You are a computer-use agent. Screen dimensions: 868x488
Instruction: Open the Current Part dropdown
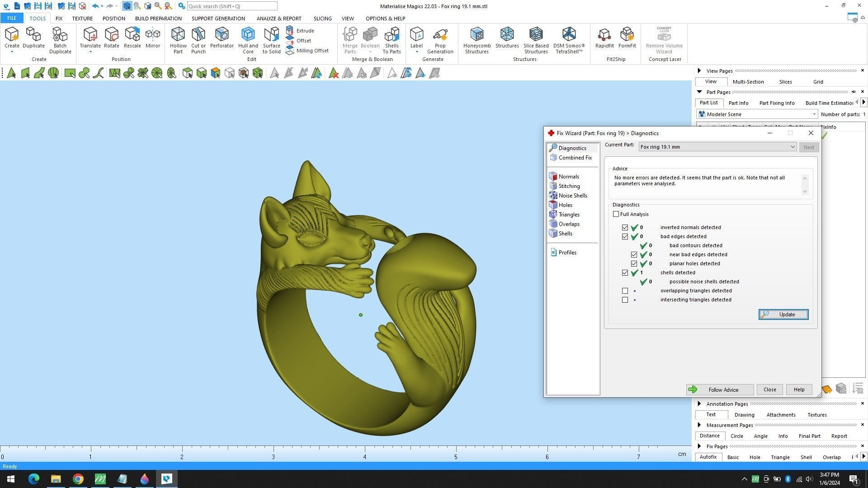[717, 147]
